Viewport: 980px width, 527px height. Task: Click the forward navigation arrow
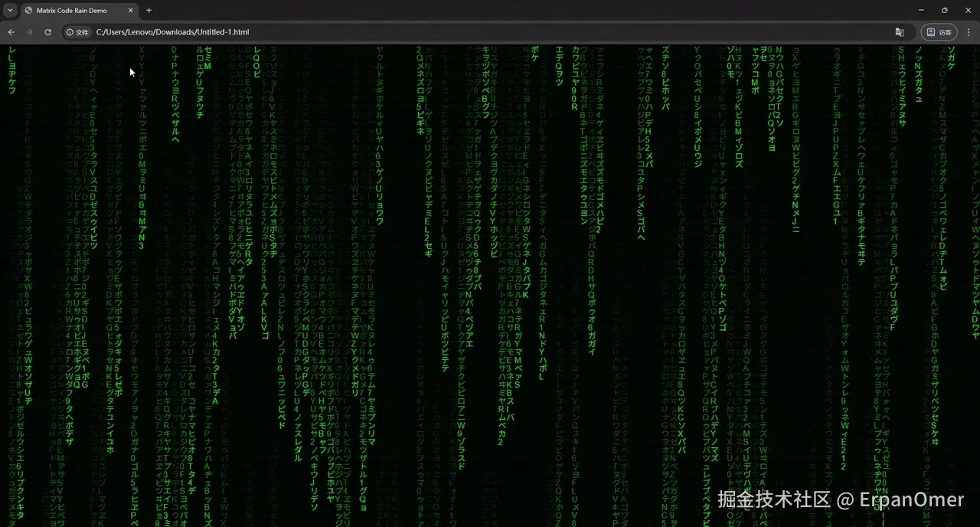pyautogui.click(x=29, y=31)
